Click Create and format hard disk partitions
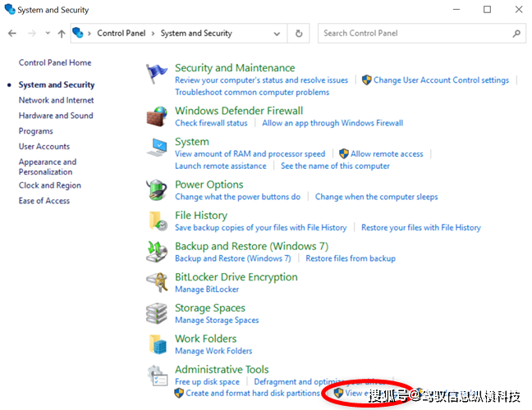Image resolution: width=532 pixels, height=410 pixels. (x=253, y=394)
